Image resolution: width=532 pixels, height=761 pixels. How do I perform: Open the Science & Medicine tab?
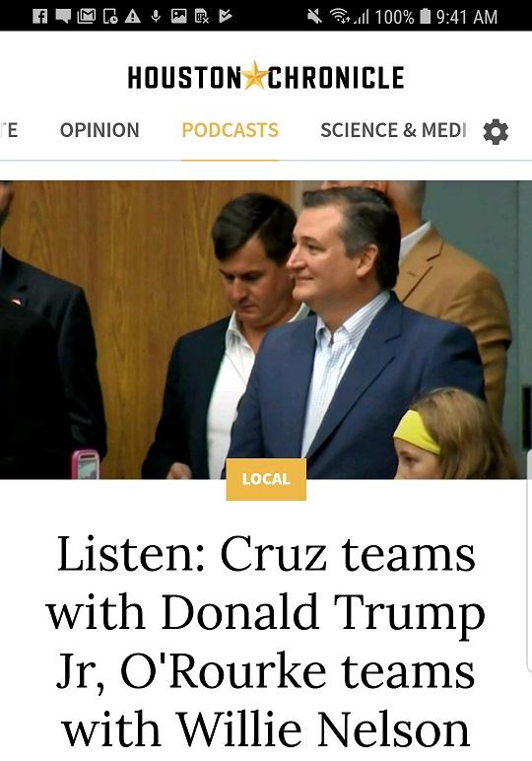[x=393, y=130]
